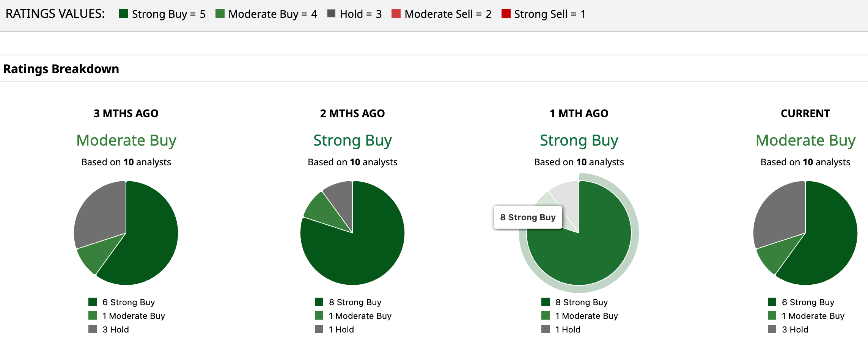Click the Moderate Buy rating text under CURRENT
This screenshot has height=342, width=868.
tap(805, 140)
